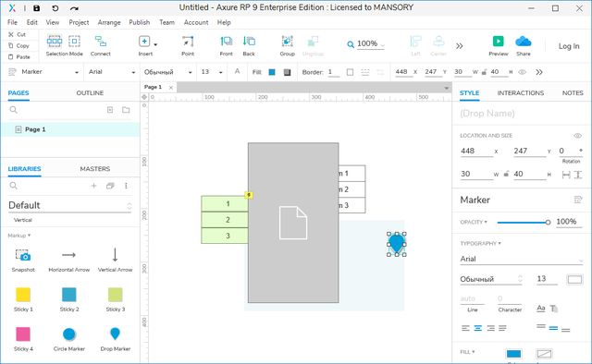Close the Page 1 canvas tab
This screenshot has height=364, width=592.
(171, 88)
